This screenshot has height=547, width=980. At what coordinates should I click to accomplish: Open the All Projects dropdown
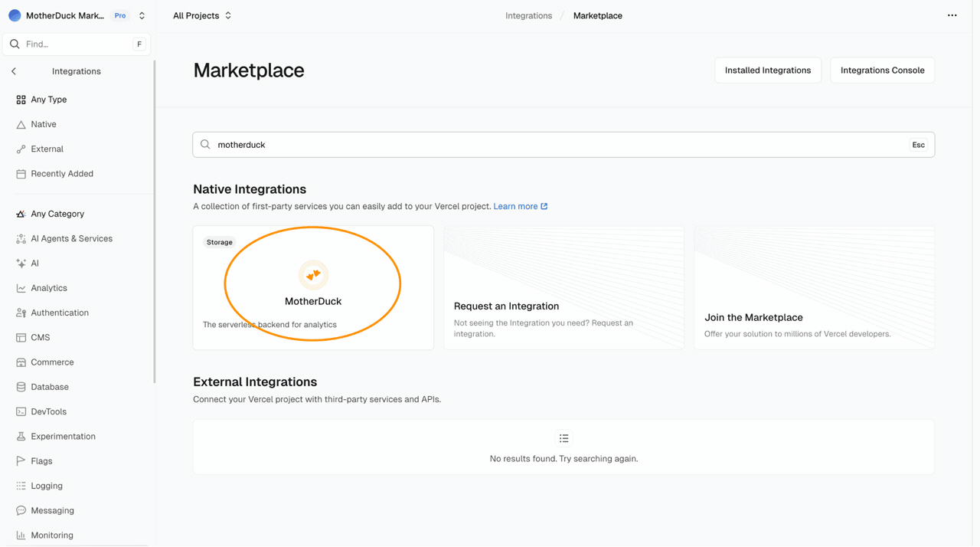click(201, 15)
